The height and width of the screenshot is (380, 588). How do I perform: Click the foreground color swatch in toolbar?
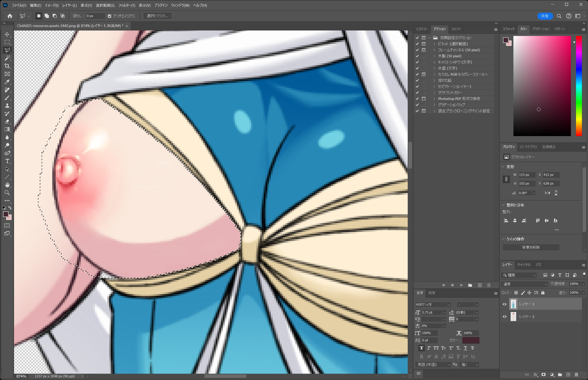point(6,214)
